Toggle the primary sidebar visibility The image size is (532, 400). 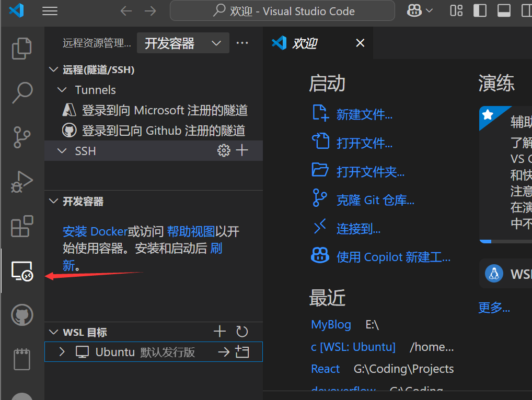(480, 10)
